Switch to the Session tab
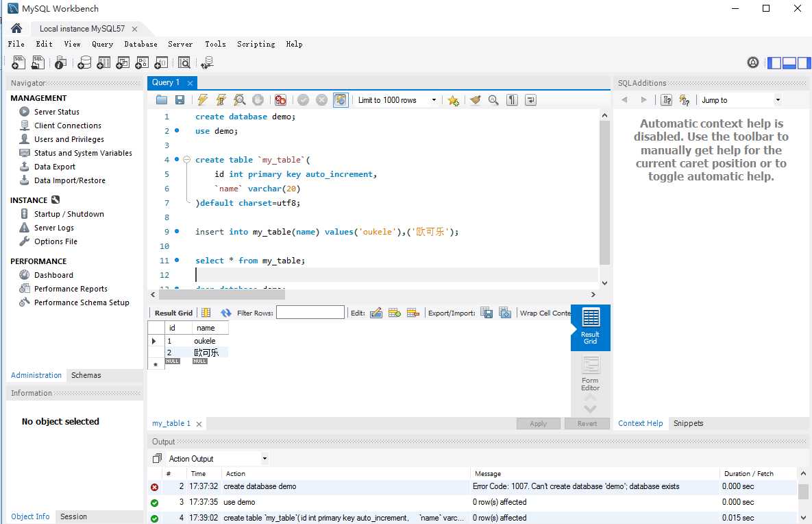Viewport: 812px width, 524px height. pos(73,516)
